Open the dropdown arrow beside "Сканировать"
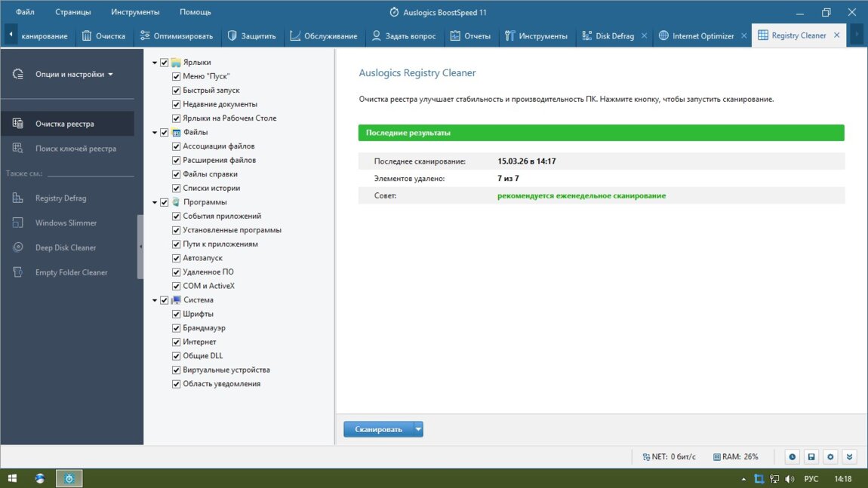The height and width of the screenshot is (488, 868). click(418, 429)
